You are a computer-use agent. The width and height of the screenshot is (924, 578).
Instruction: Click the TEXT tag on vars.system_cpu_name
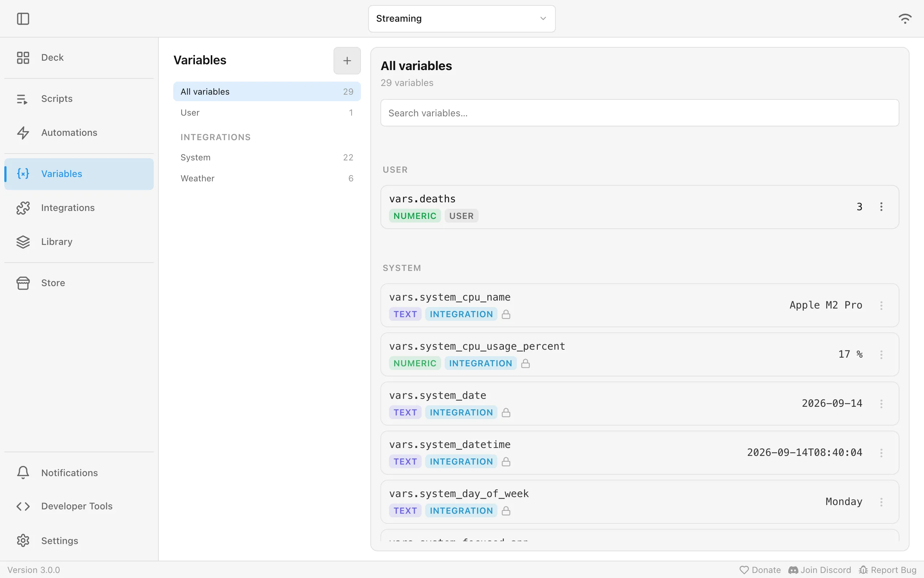405,314
